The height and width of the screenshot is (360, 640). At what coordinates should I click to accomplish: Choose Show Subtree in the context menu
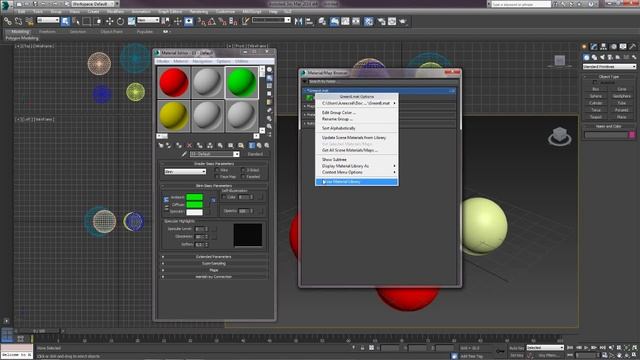pyautogui.click(x=334, y=160)
